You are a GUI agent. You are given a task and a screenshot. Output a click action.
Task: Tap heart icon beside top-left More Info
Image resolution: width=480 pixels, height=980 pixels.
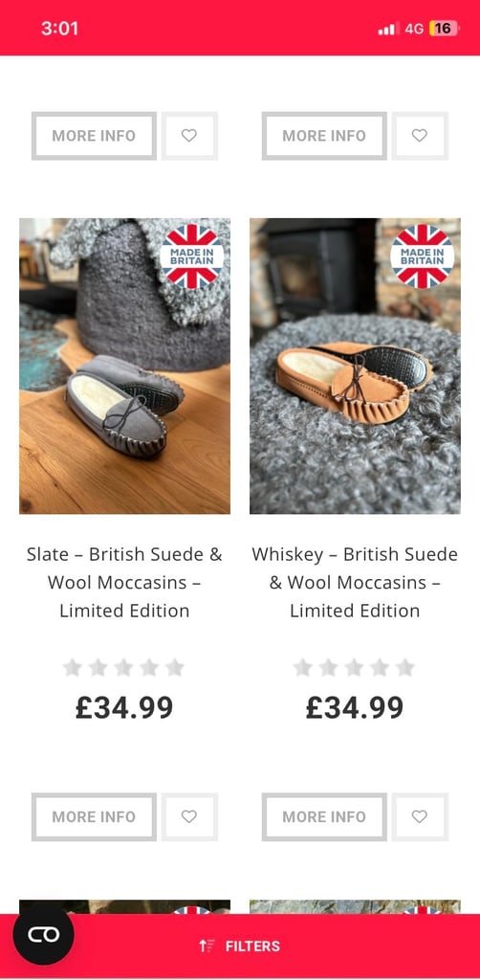tap(189, 135)
